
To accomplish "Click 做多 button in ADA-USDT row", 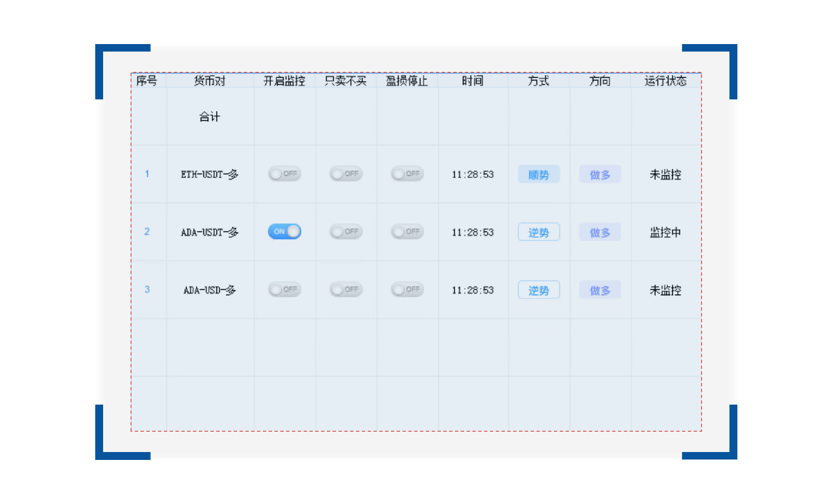I will [x=600, y=232].
